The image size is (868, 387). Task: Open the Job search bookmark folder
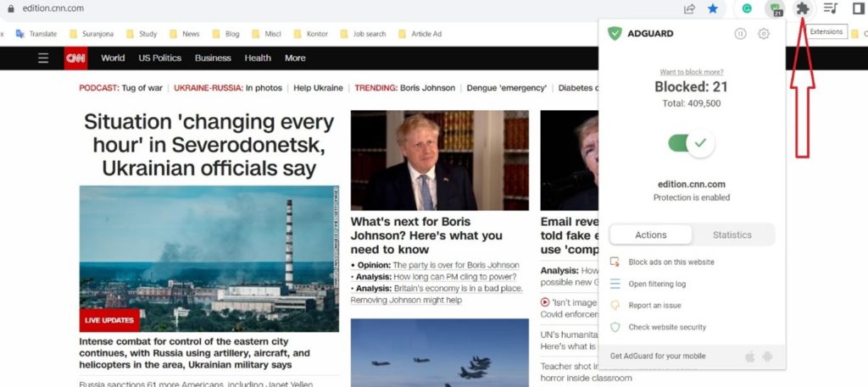point(363,34)
